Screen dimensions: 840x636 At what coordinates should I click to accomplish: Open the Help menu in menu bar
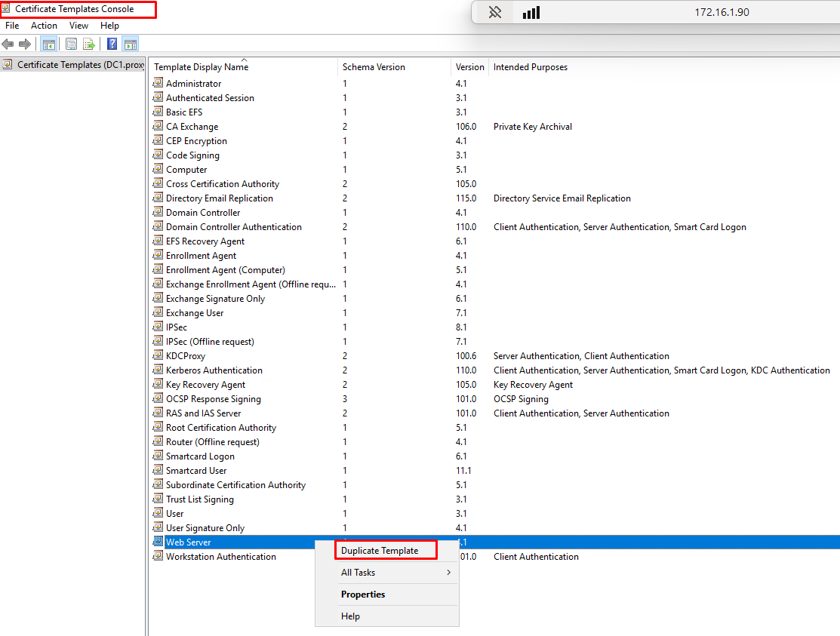110,26
